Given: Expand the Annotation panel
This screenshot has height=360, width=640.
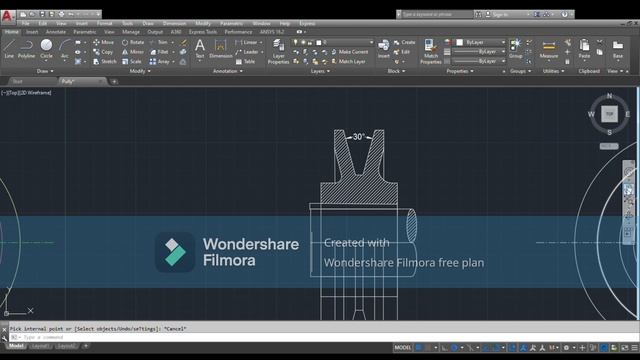Looking at the screenshot, I should [228, 71].
